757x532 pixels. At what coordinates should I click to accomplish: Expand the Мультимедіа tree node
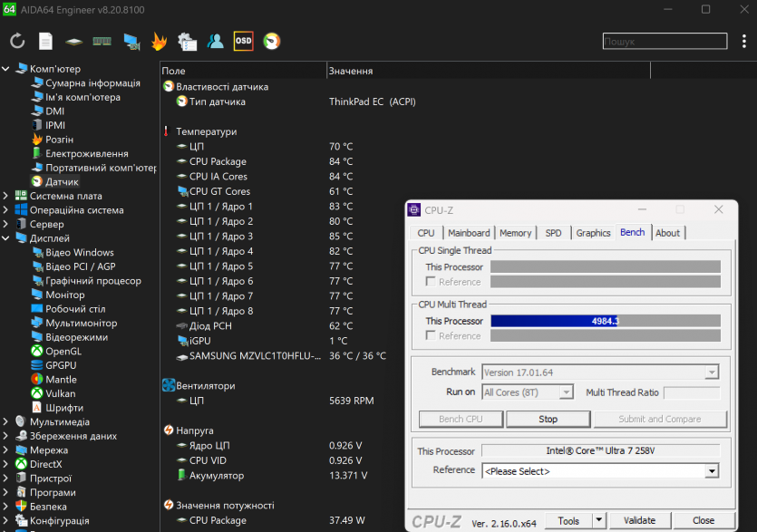(x=6, y=421)
